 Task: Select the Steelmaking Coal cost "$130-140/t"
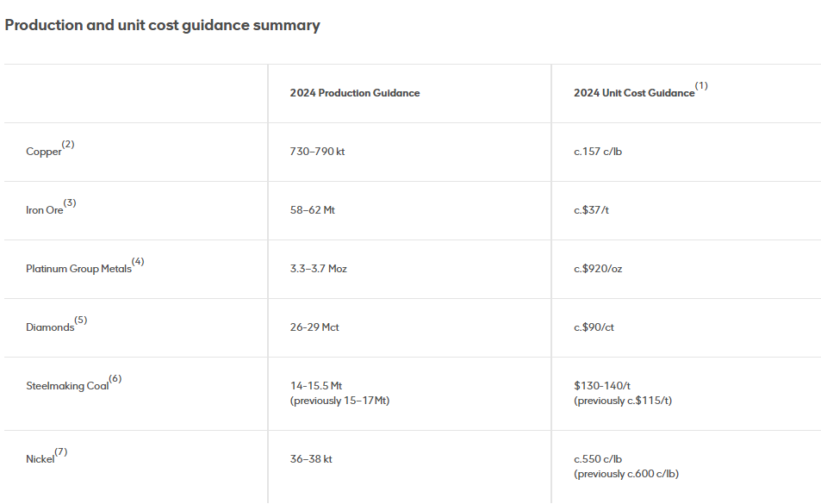coord(602,386)
